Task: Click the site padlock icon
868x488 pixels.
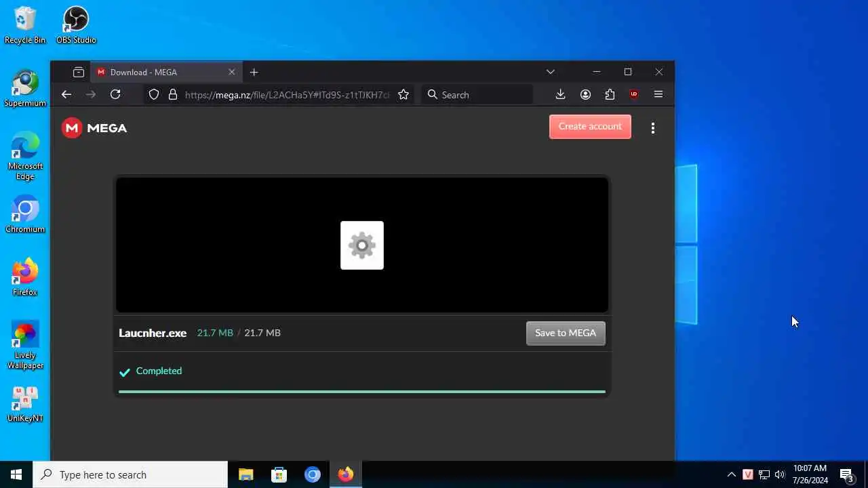Action: [173, 95]
